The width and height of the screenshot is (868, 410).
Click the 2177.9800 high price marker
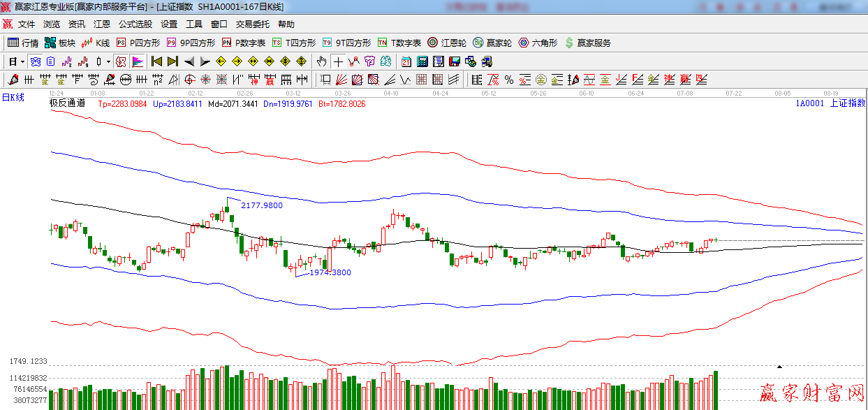(261, 205)
